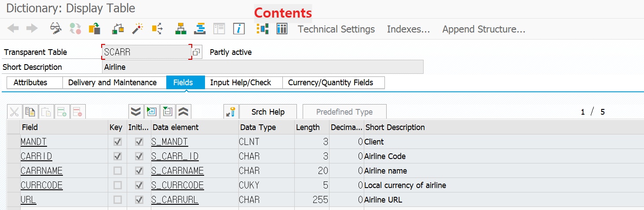Open documentation with the info icon
644x210 pixels.
(238, 29)
